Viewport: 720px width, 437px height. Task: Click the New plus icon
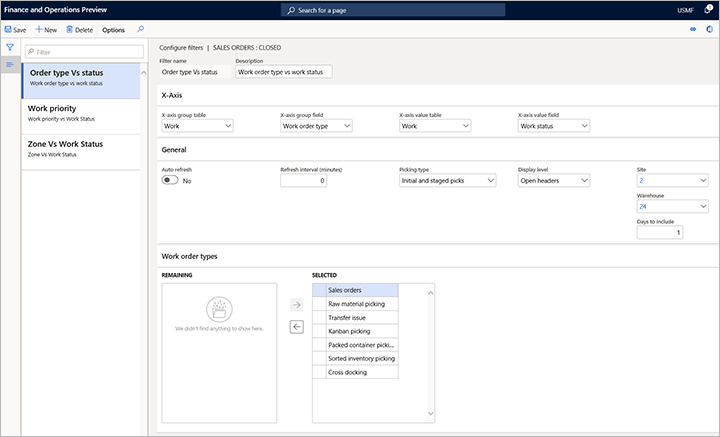tap(39, 30)
